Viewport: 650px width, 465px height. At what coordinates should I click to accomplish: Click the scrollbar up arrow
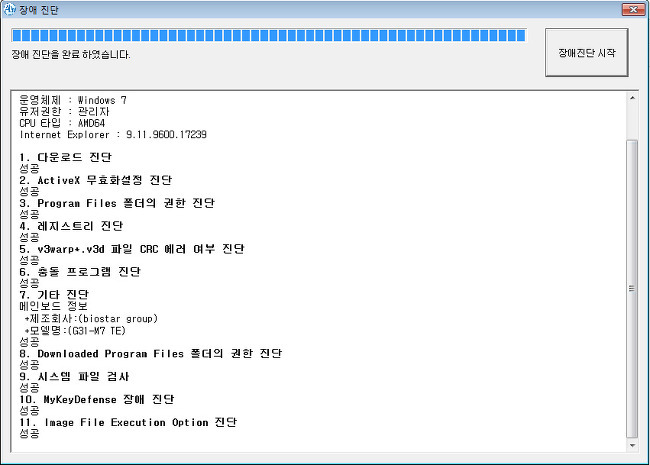pos(632,98)
